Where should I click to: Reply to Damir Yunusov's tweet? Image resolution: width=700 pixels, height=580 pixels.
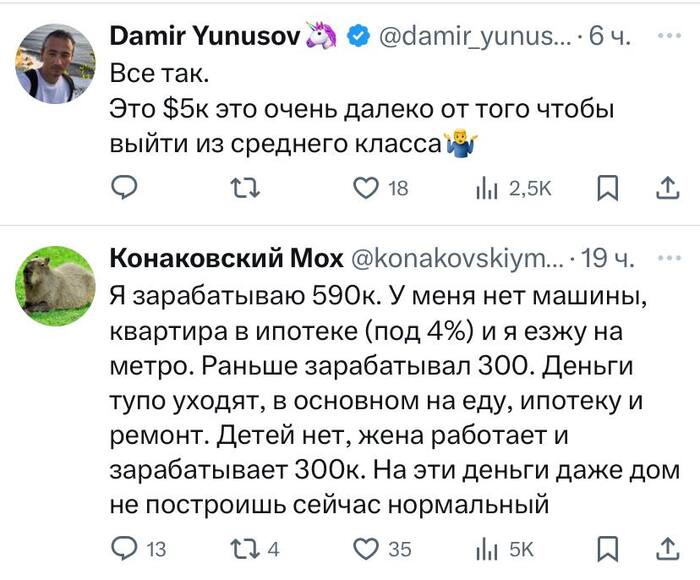click(124, 187)
